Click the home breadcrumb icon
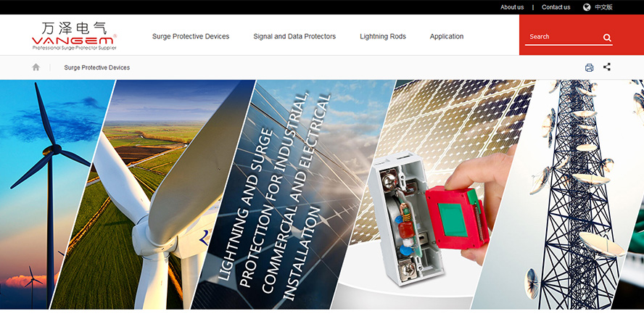Image resolution: width=644 pixels, height=319 pixels. [36, 67]
